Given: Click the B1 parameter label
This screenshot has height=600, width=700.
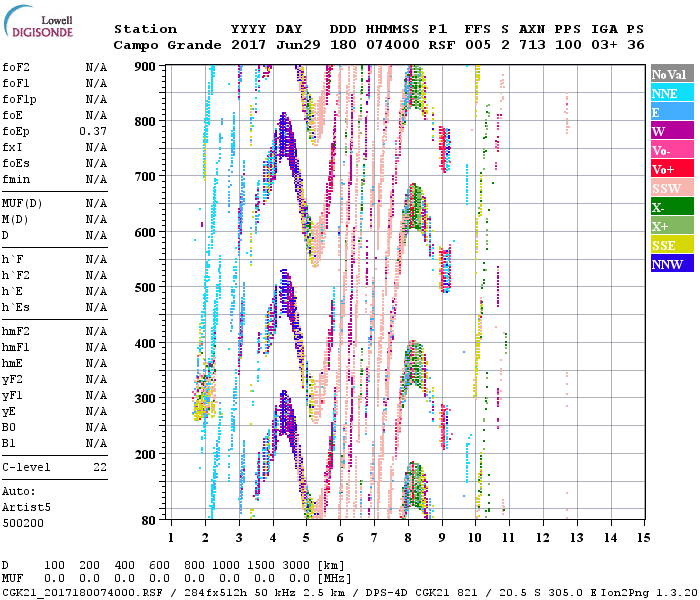Looking at the screenshot, I should coord(8,443).
